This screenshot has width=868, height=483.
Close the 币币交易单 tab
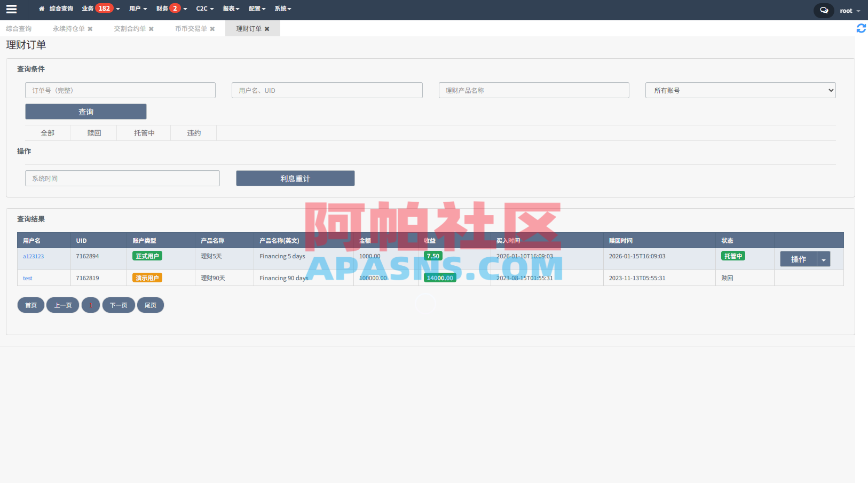212,29
